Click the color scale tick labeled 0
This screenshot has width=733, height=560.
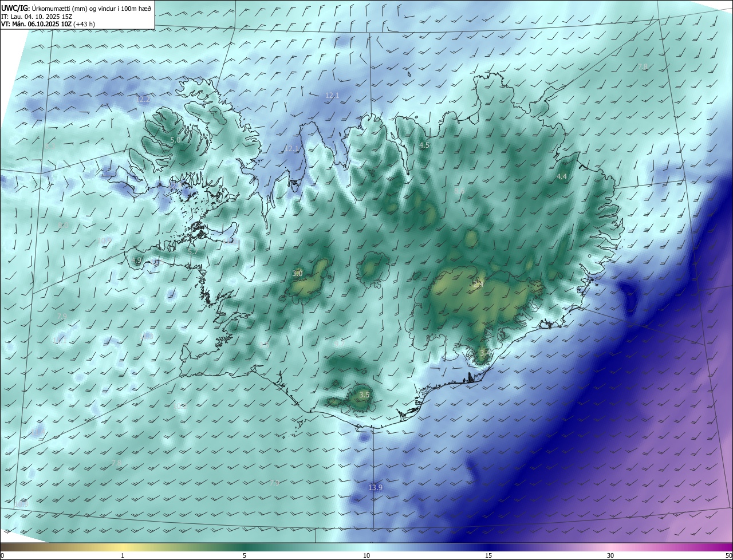(2, 555)
